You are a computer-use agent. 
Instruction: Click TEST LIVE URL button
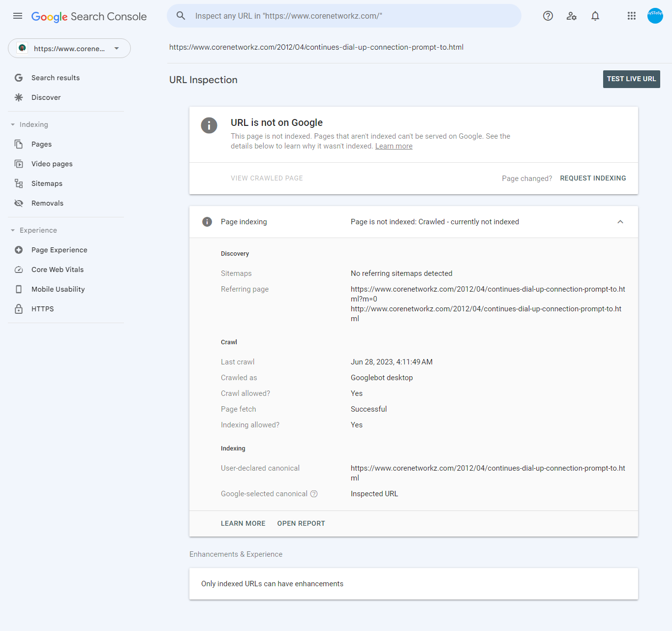632,79
